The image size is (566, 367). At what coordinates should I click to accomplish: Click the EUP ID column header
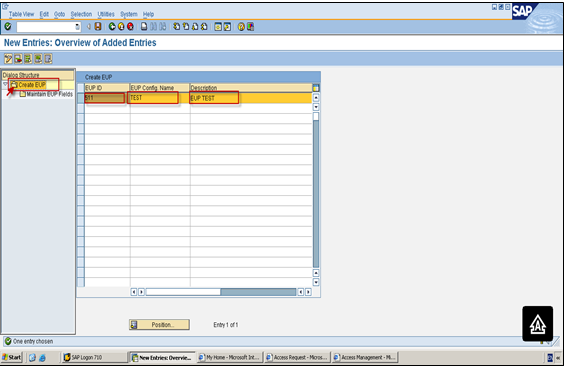[x=107, y=88]
